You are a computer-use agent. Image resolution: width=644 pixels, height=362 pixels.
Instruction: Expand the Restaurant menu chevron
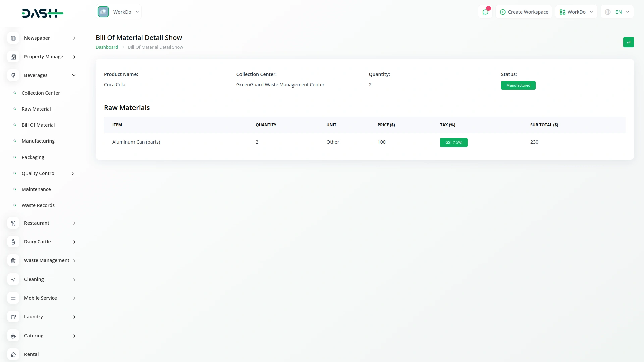[74, 223]
